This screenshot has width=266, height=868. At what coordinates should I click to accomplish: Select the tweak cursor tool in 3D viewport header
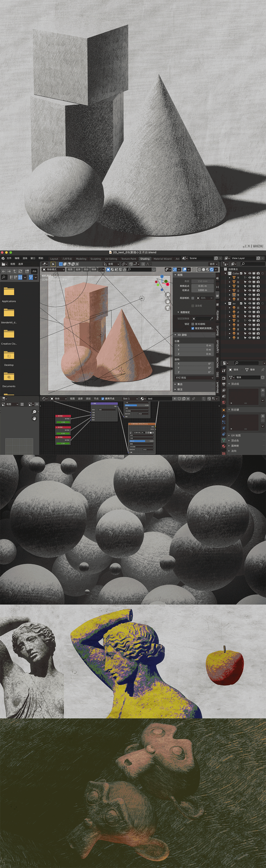point(53,264)
